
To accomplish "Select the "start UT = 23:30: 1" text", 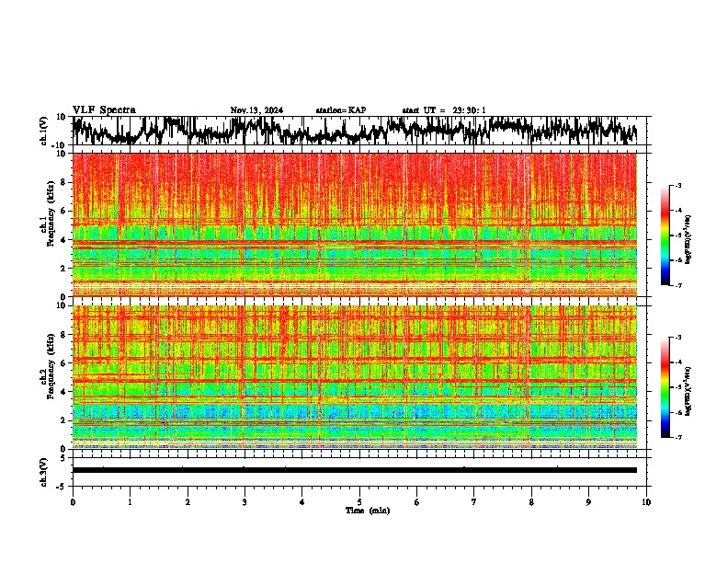I will 444,110.
